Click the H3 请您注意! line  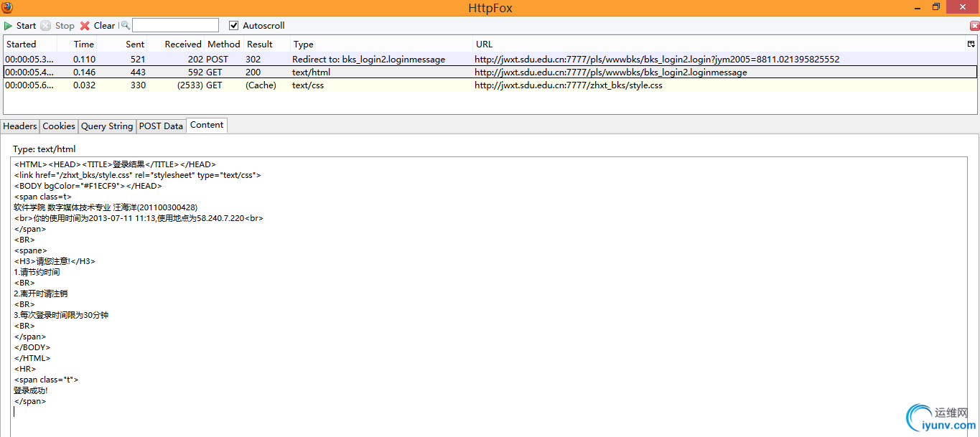pos(55,261)
